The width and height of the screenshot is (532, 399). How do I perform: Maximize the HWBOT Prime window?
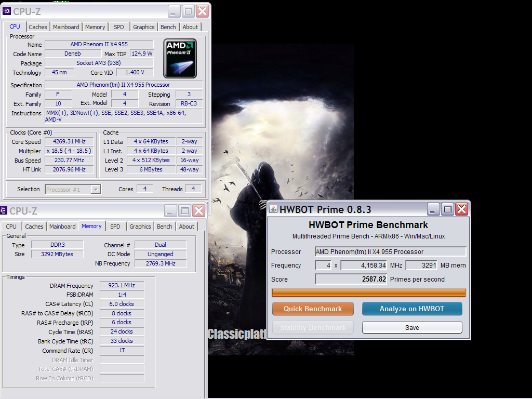coord(447,209)
